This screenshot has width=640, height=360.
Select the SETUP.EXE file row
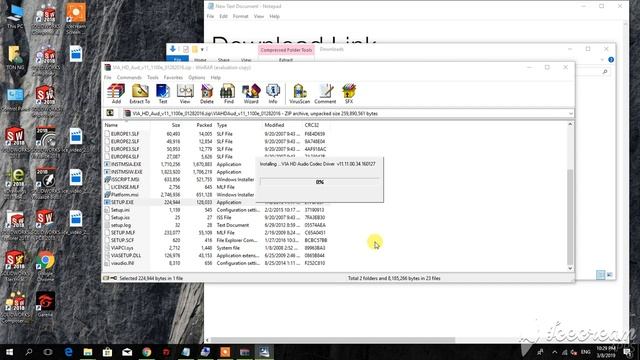point(216,202)
